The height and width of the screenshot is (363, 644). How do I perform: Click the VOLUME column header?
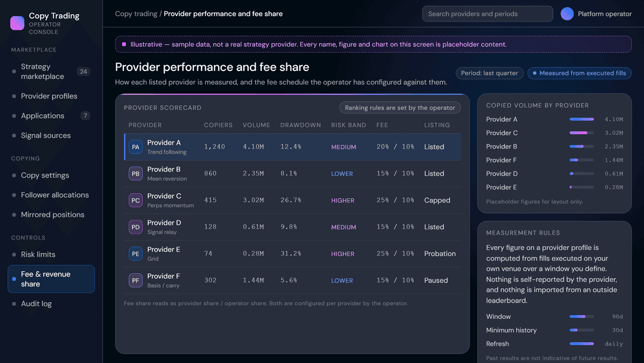point(256,125)
